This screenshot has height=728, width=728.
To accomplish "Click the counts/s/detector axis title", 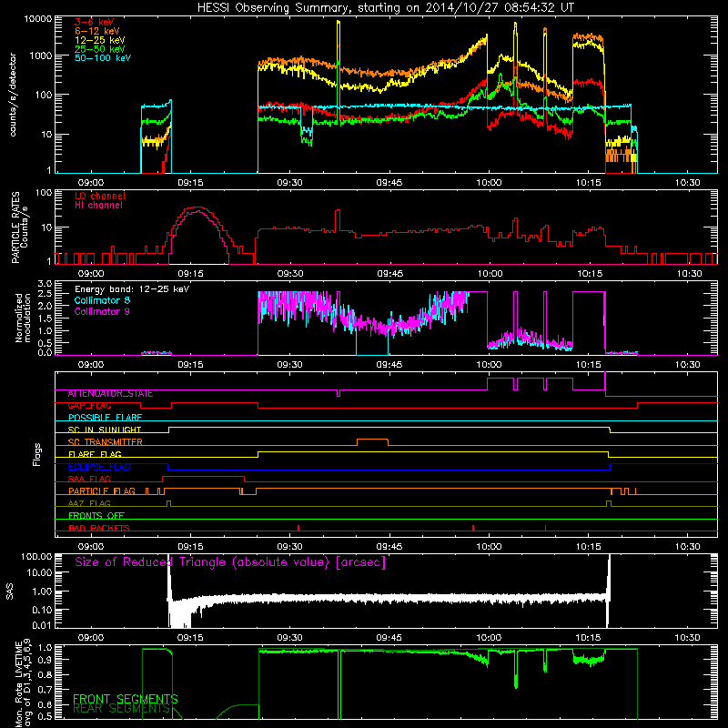I will click(x=13, y=95).
